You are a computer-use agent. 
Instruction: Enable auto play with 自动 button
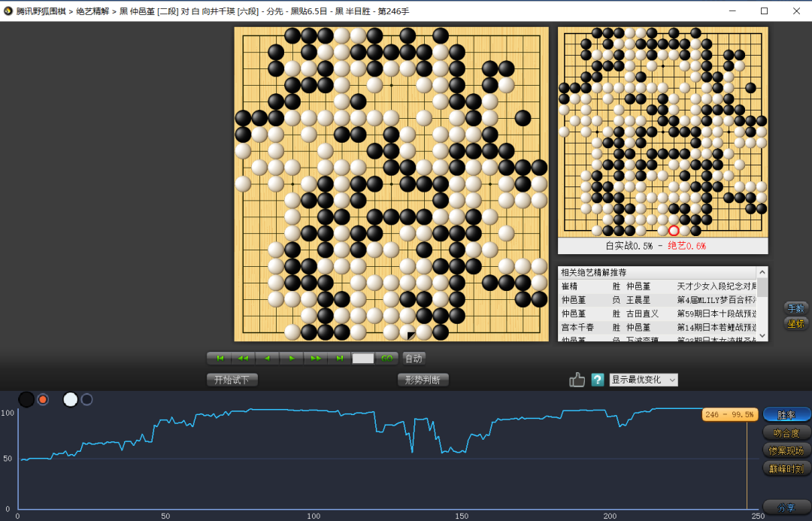point(414,359)
